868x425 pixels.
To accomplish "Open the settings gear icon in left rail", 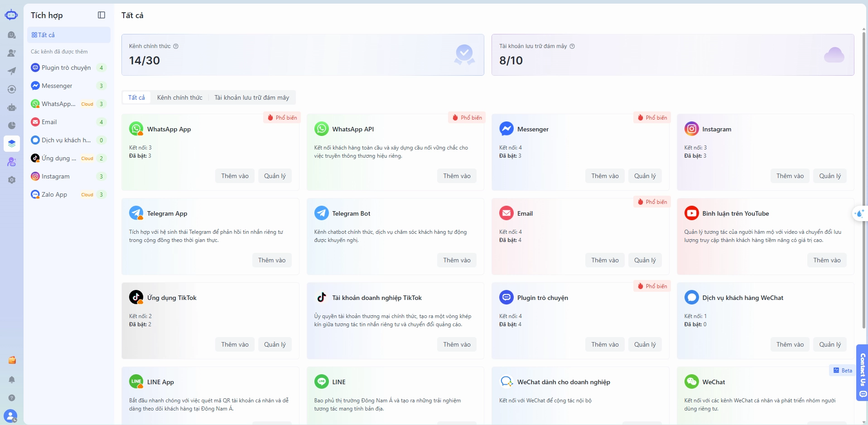I will coord(12,180).
